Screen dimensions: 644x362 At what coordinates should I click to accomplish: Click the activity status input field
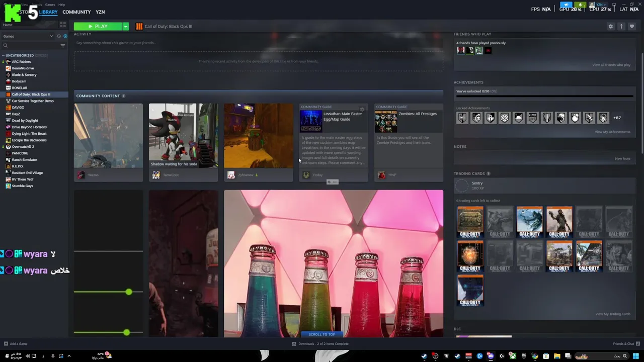coord(258,43)
